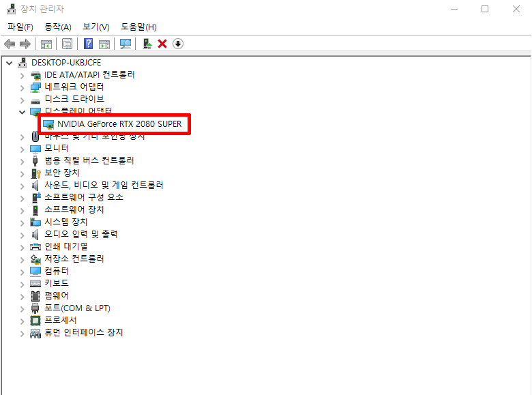Select NVIDIA GeForce RTX 2080 SUPER device
Viewport: 532px width, 395px height.
tap(119, 124)
